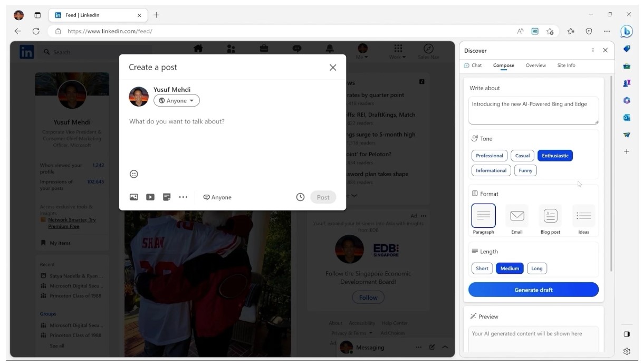The height and width of the screenshot is (364, 643).
Task: Open Outlook icon in Edge sidebar
Action: tap(627, 117)
